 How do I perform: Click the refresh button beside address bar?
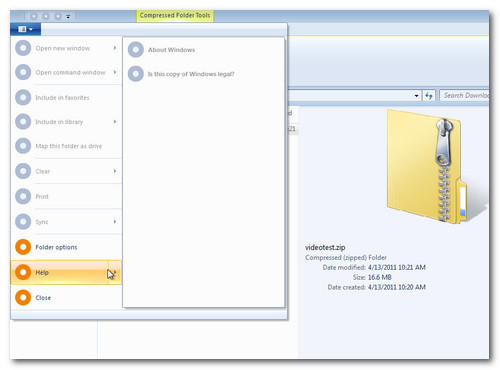click(429, 96)
